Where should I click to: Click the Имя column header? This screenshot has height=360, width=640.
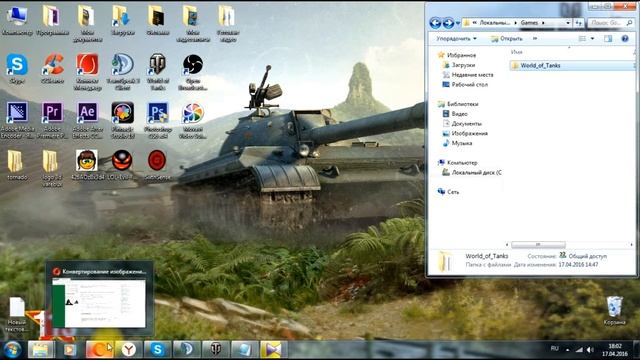(x=516, y=52)
